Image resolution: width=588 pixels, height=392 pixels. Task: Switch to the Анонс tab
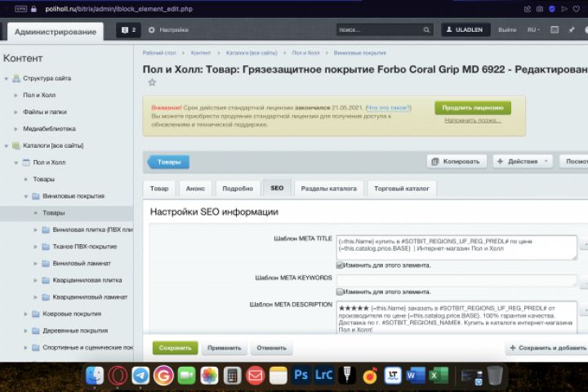(195, 189)
